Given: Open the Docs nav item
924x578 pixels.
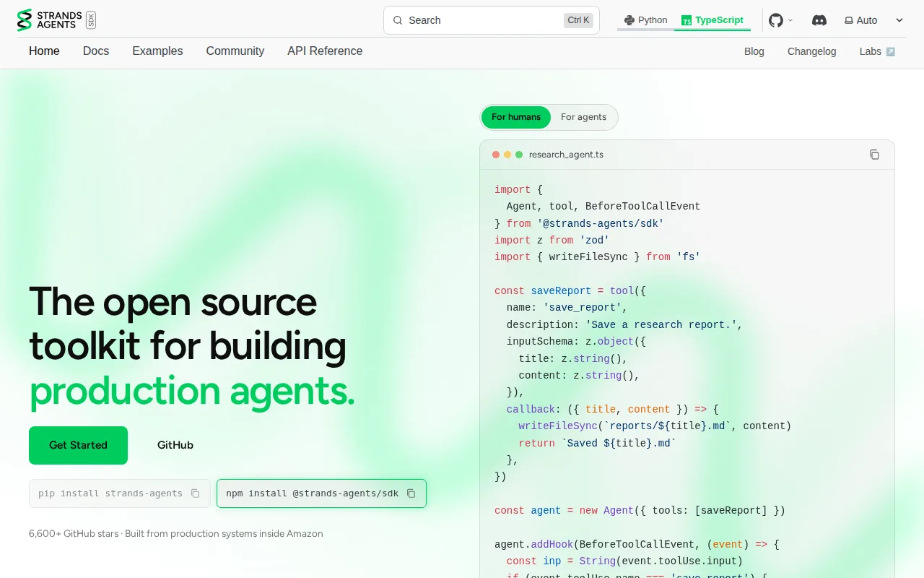Looking at the screenshot, I should coord(96,51).
